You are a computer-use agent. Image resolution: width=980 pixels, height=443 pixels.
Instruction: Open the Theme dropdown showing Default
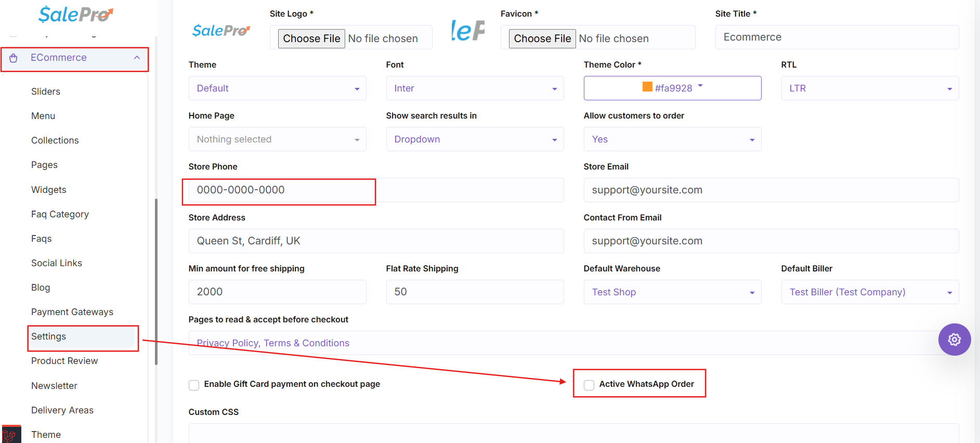click(x=277, y=88)
